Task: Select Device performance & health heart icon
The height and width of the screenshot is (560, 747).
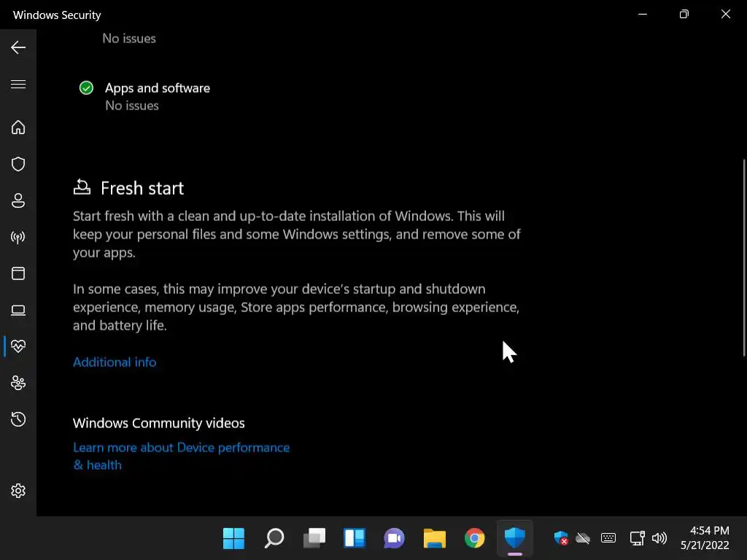Action: click(x=18, y=346)
